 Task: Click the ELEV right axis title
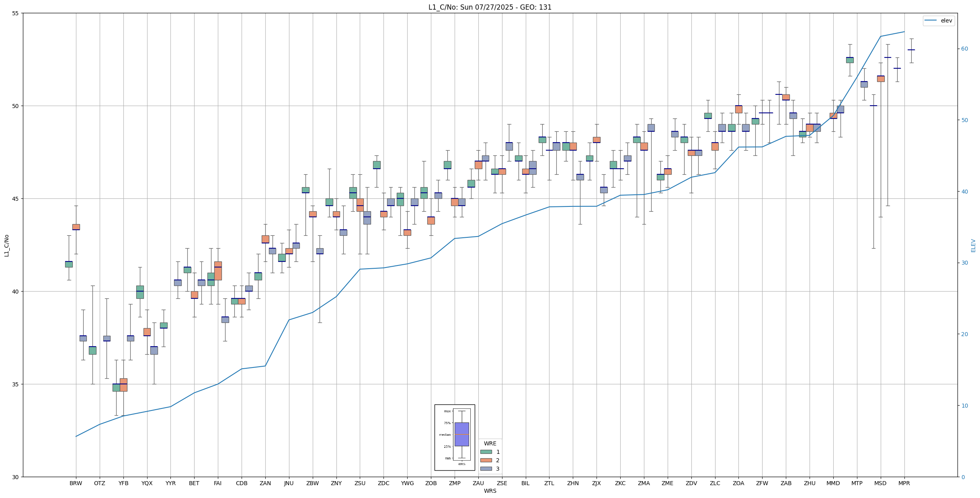pyautogui.click(x=973, y=245)
